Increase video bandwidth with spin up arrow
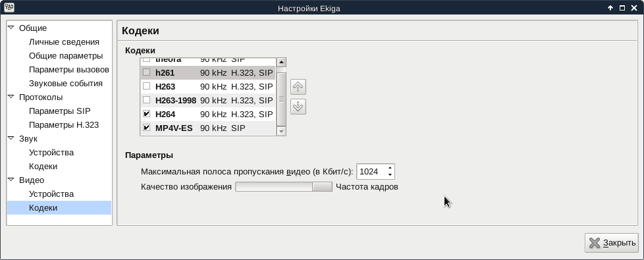Screen dimensions: 644x260 390,168
